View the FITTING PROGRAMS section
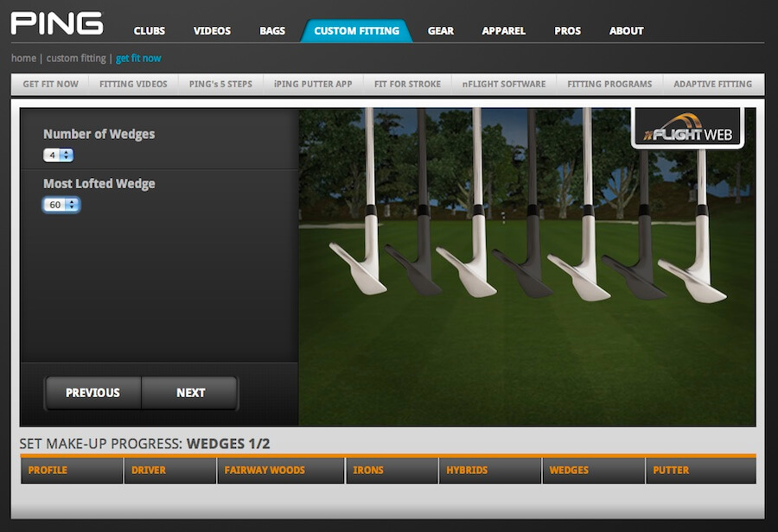The image size is (778, 532). [609, 84]
